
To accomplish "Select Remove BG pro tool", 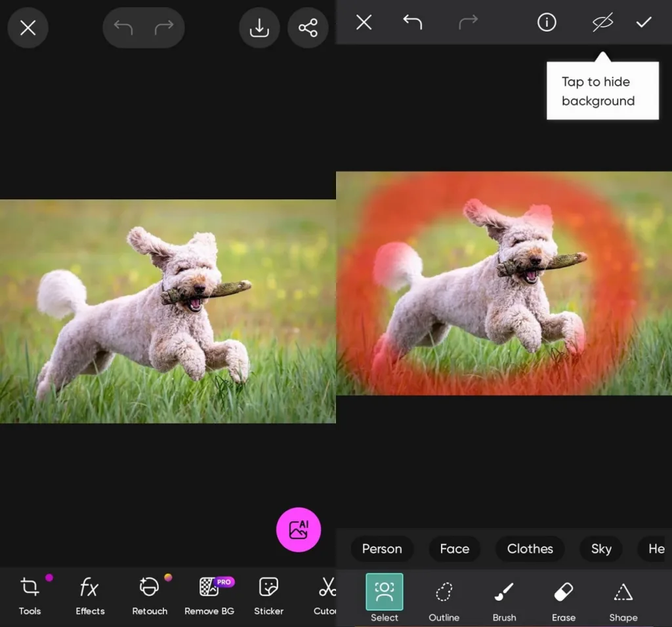I will (209, 596).
